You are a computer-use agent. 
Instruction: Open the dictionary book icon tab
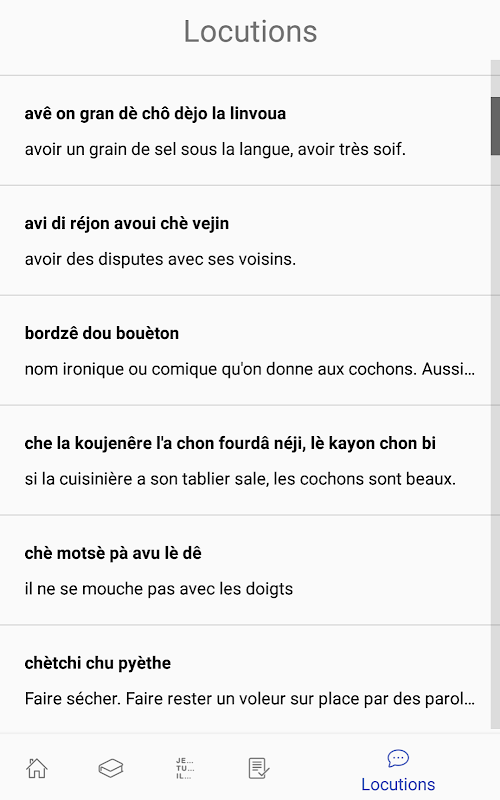(x=111, y=768)
